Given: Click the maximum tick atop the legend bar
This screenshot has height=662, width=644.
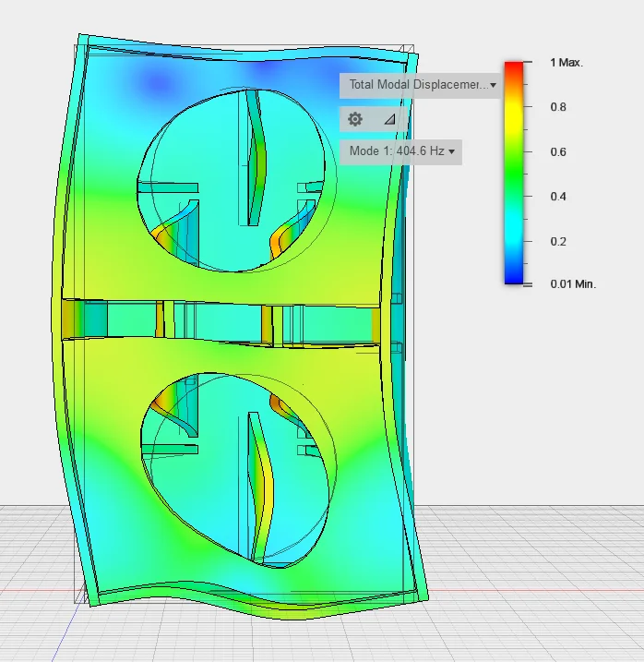Looking at the screenshot, I should 528,62.
